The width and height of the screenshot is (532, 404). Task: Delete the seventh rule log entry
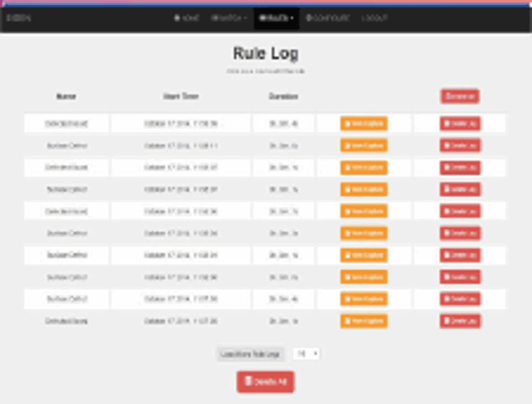pyautogui.click(x=460, y=255)
